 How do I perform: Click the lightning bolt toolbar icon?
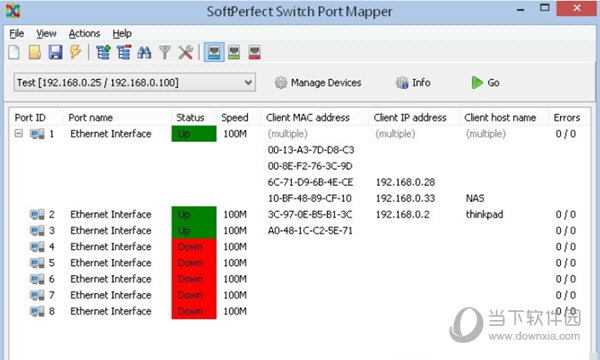pyautogui.click(x=75, y=52)
